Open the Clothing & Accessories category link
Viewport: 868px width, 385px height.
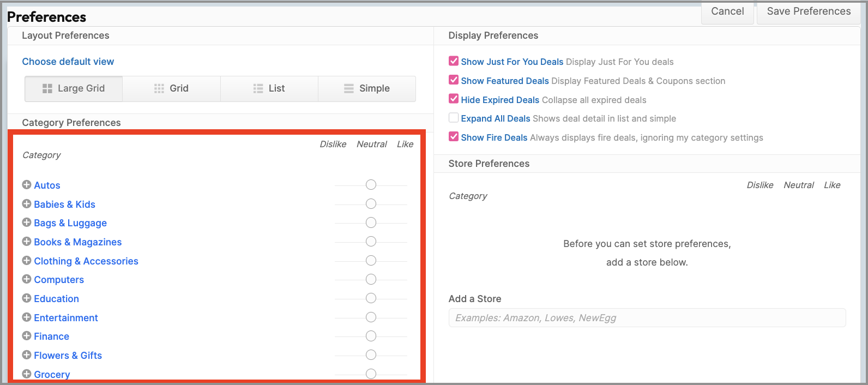86,261
